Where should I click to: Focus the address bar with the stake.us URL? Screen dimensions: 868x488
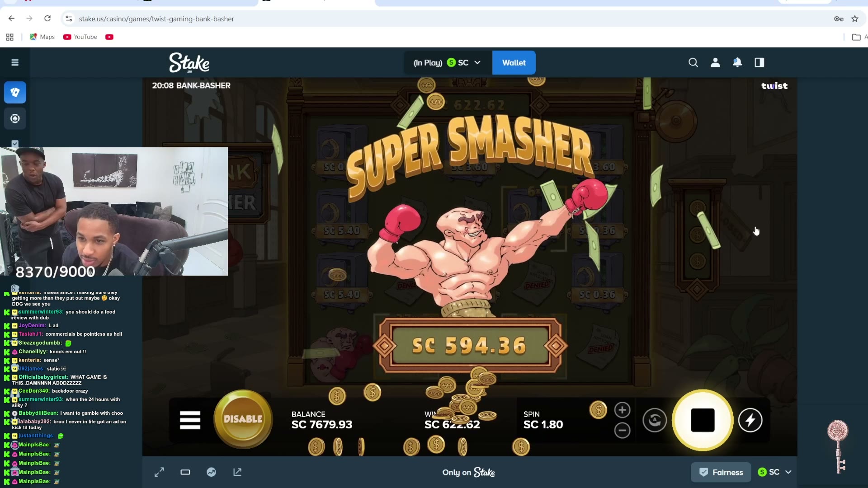click(156, 19)
